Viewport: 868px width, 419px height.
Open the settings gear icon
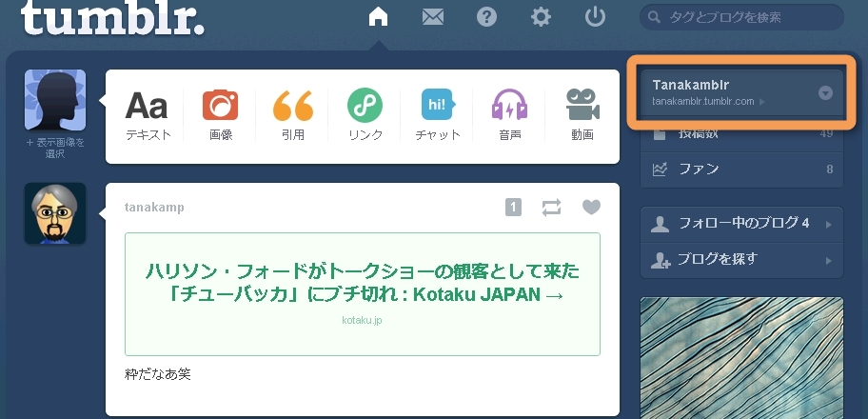[x=541, y=17]
